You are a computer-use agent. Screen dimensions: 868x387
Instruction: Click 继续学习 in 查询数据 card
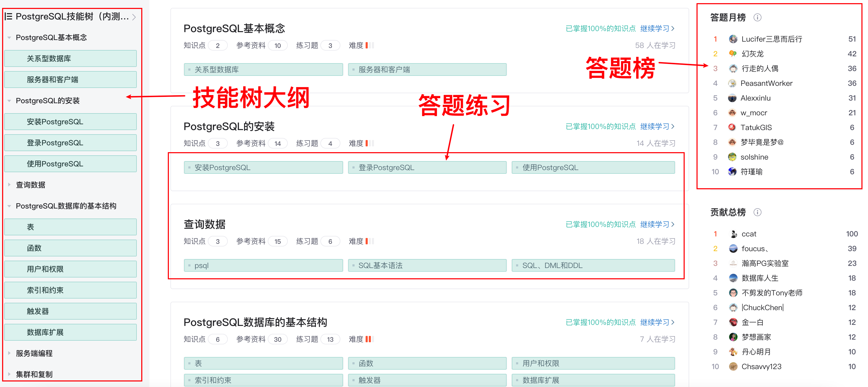tap(657, 224)
